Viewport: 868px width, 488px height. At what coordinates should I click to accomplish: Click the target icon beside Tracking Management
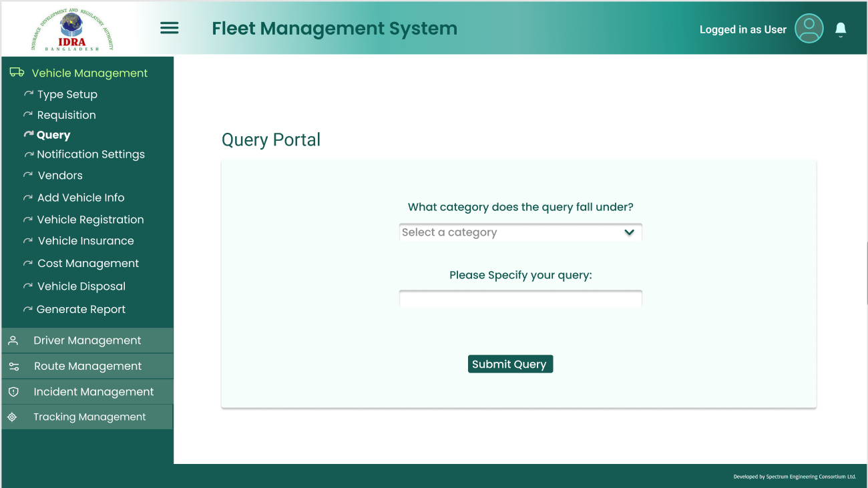[x=12, y=417]
